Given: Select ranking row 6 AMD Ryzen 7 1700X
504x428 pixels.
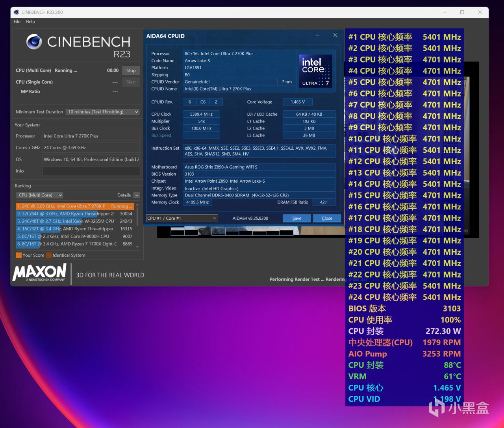Looking at the screenshot, I should point(75,244).
